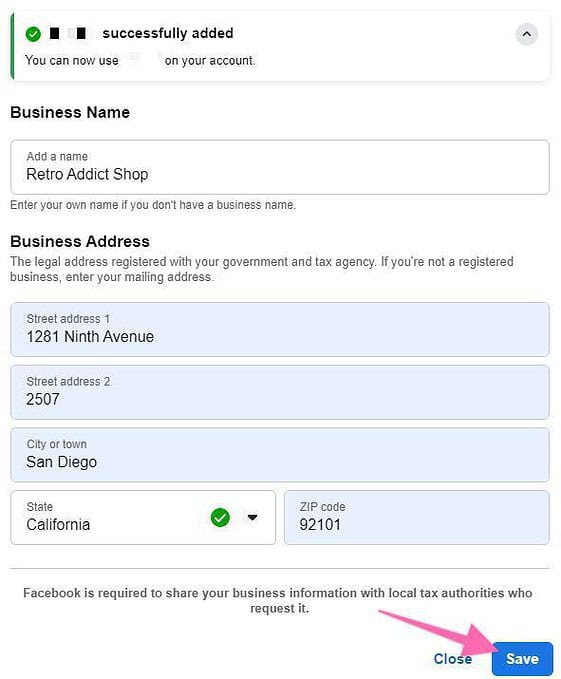Click the 'Enter your own name' hint text

click(153, 205)
